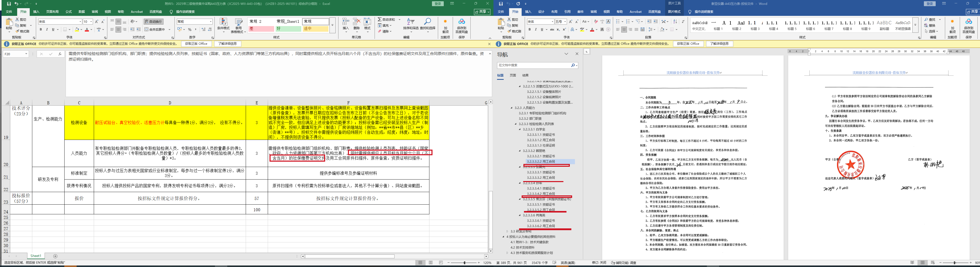Click Excel's Format Painter (格式刷) button
Viewport: 980px width, 267px height.
click(x=22, y=31)
